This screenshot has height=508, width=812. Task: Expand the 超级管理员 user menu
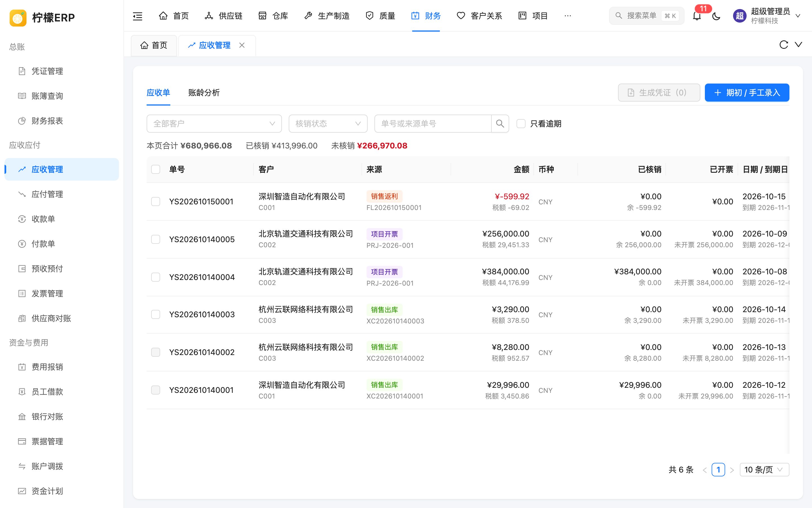(767, 16)
